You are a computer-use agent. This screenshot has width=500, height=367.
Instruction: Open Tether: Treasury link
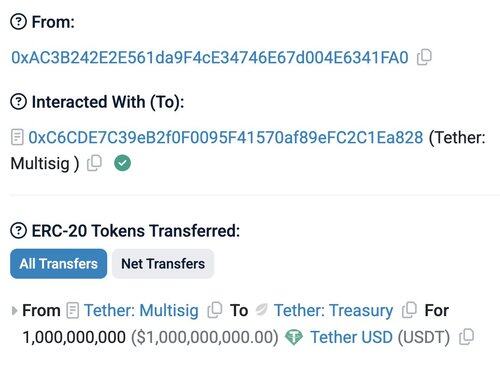(333, 310)
